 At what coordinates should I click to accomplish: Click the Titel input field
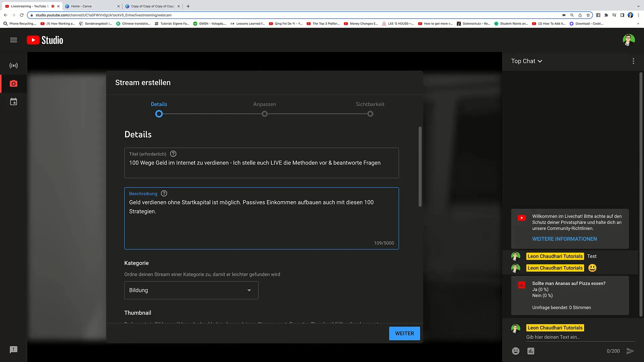click(261, 163)
